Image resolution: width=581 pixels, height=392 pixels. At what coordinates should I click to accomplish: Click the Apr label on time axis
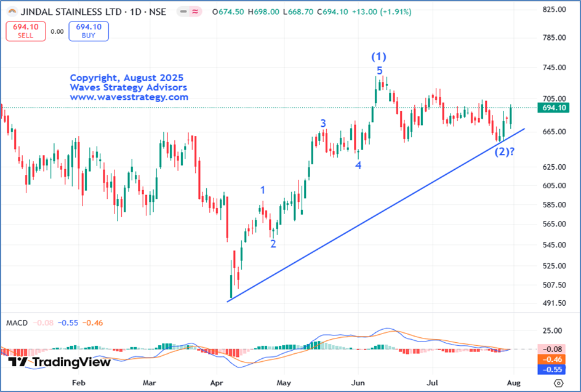click(217, 383)
